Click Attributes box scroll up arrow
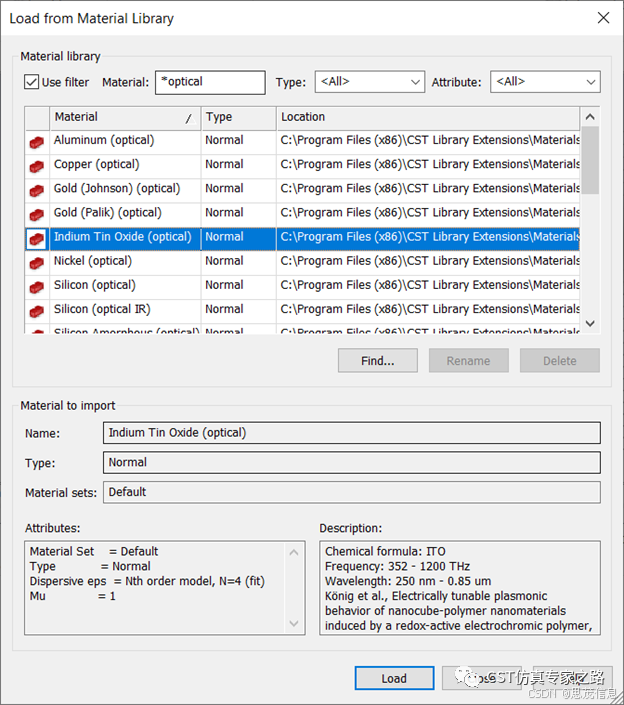Viewport: 624px width, 705px height. click(x=294, y=553)
